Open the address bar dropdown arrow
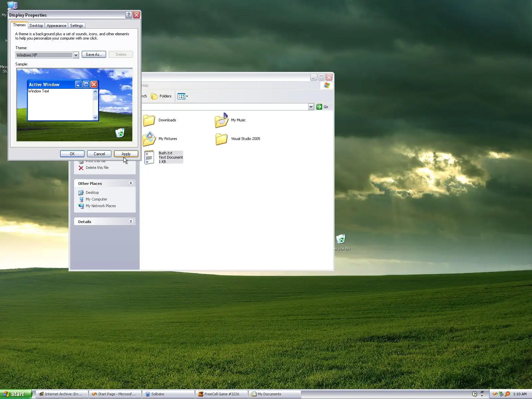 pyautogui.click(x=311, y=107)
